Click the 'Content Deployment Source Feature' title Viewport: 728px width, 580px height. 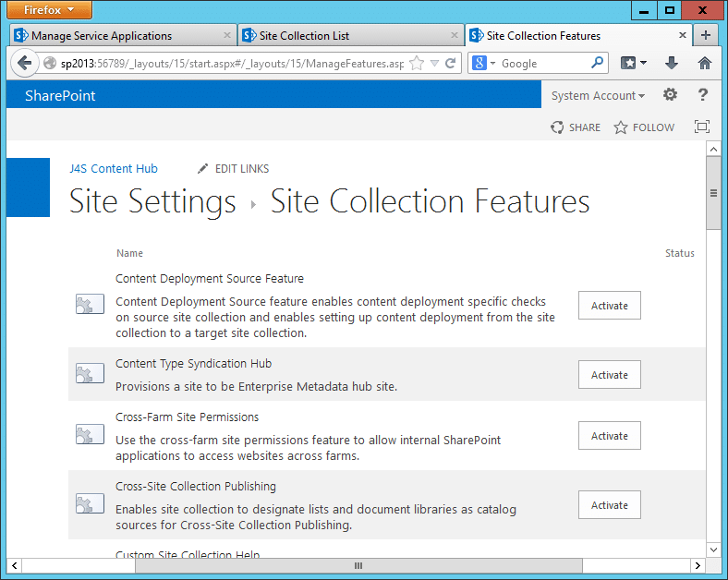tap(210, 279)
